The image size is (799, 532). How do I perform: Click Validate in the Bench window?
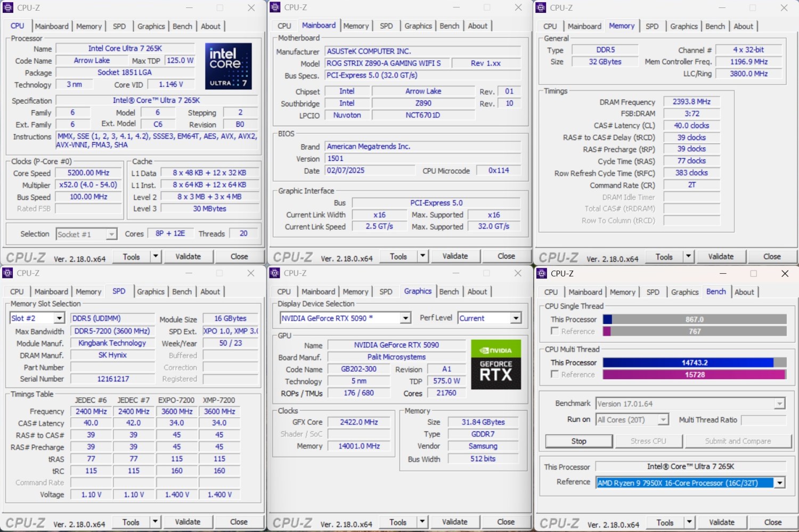722,522
